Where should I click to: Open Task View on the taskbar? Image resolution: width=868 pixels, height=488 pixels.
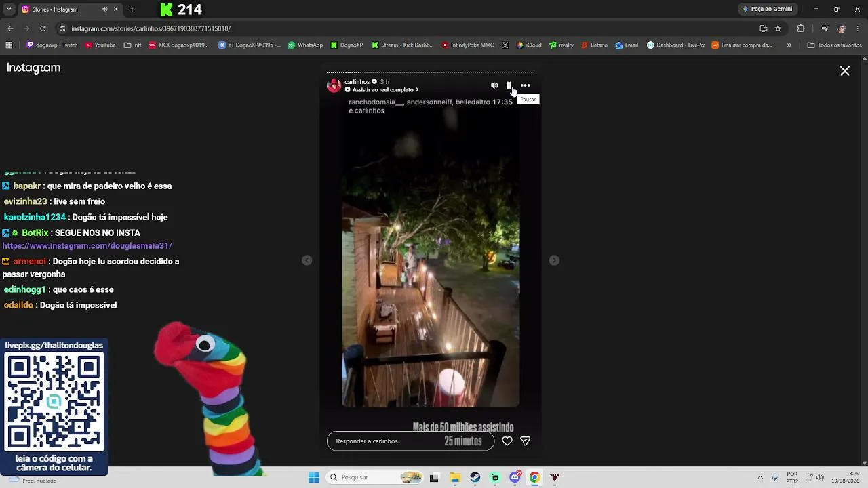point(434,477)
